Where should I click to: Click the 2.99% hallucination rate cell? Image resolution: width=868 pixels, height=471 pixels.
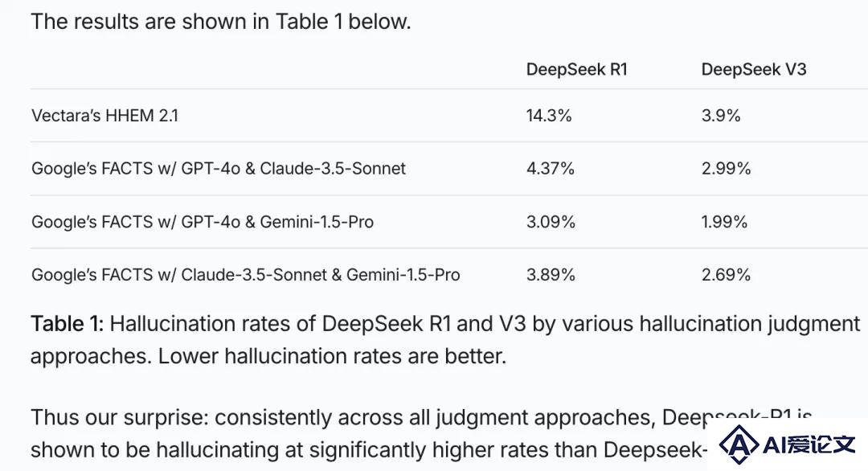pos(726,168)
